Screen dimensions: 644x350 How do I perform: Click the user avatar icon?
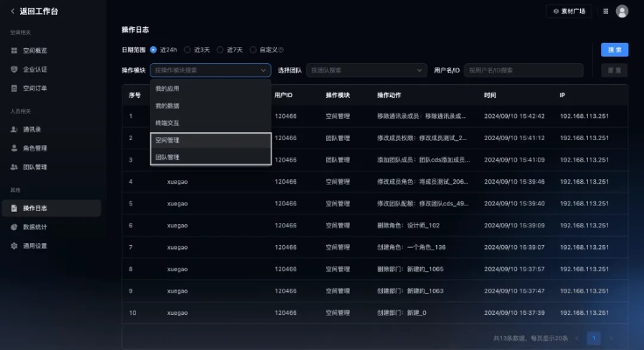coord(622,11)
